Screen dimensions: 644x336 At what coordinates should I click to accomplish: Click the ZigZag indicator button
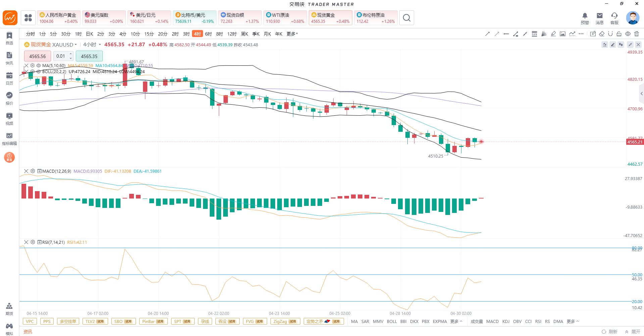[285, 321]
